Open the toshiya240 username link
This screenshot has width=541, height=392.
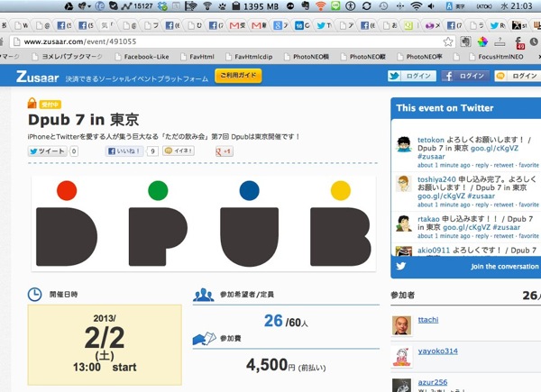pyautogui.click(x=436, y=179)
